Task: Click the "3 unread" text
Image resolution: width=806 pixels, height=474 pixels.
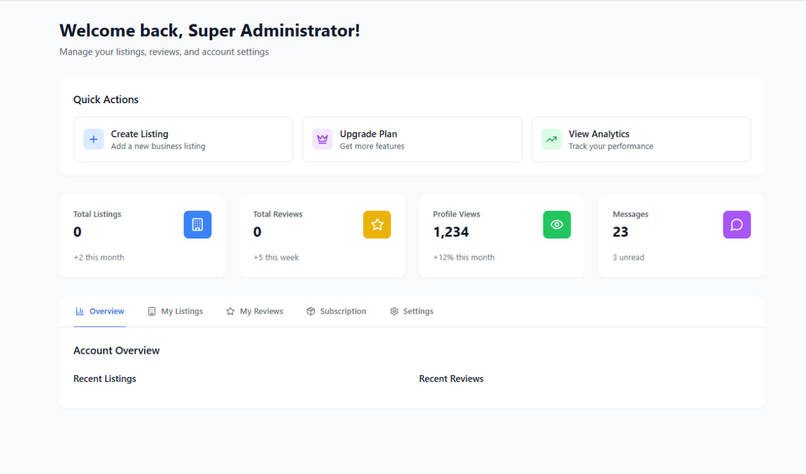Action: [x=628, y=257]
